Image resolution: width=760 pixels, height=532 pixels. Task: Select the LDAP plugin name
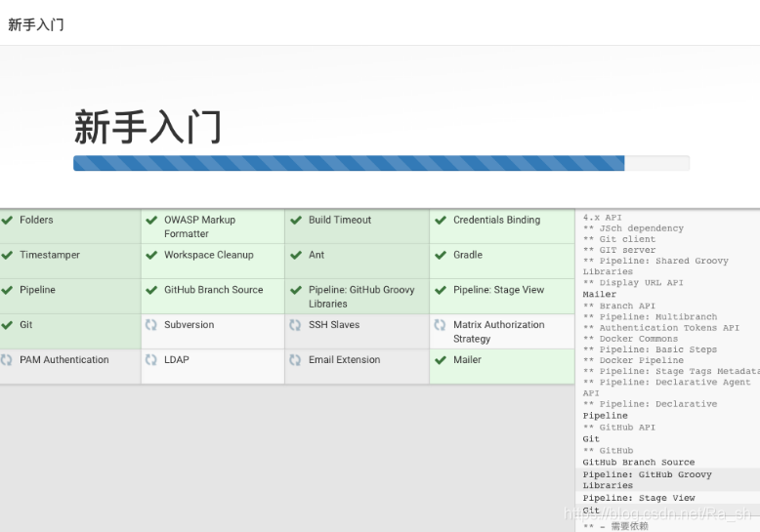177,359
